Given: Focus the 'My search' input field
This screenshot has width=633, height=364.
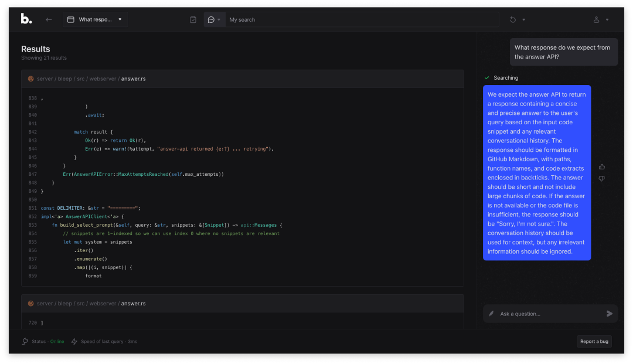Looking at the screenshot, I should pyautogui.click(x=361, y=19).
